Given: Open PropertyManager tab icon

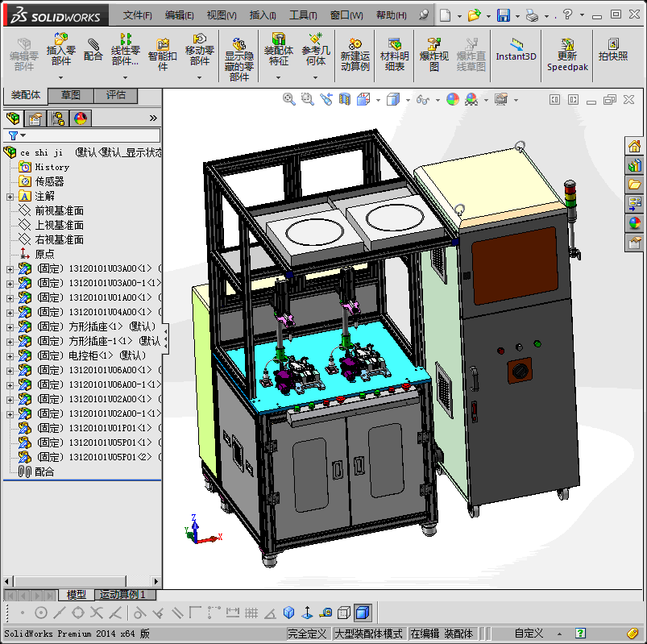Looking at the screenshot, I should (35, 118).
